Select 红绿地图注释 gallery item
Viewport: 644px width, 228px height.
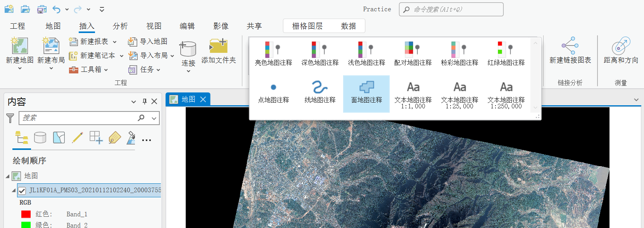506,54
